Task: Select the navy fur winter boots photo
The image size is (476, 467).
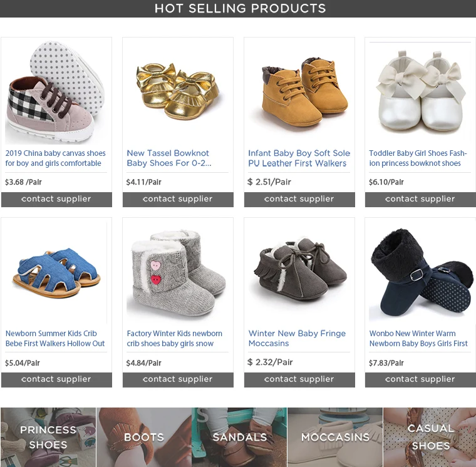Action: 420,272
